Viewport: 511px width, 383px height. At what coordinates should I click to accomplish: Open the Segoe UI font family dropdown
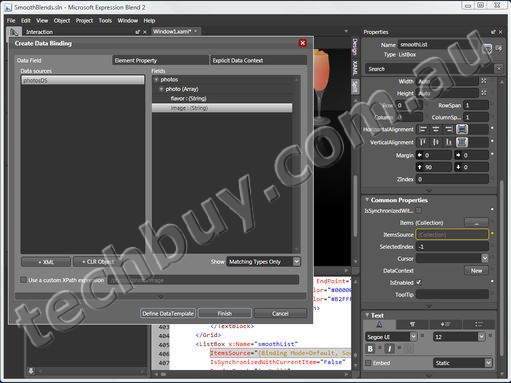pos(413,337)
